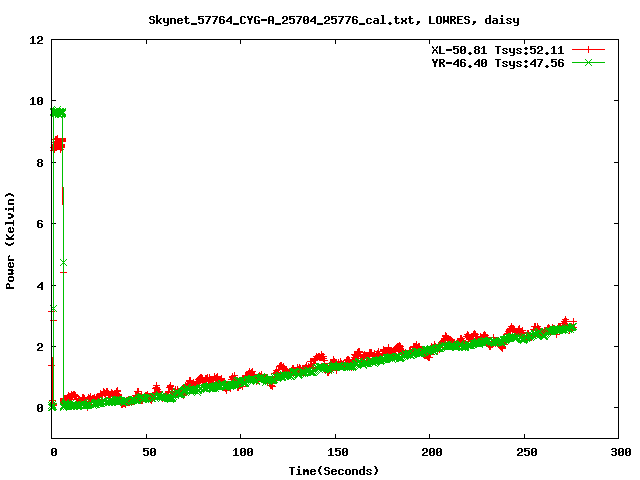
Task: Click the legend entry YR-46.40 Tsys:47.56
Action: coord(498,63)
